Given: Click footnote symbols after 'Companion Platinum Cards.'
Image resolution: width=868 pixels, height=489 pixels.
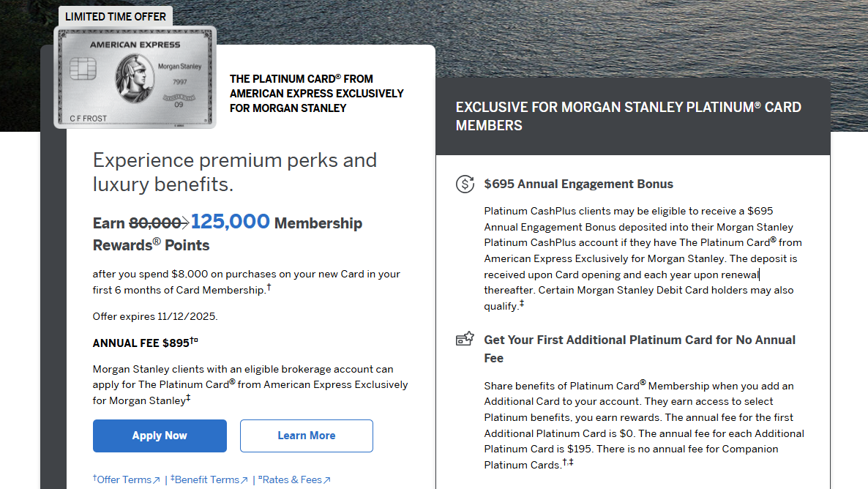Looking at the screenshot, I should tap(568, 463).
